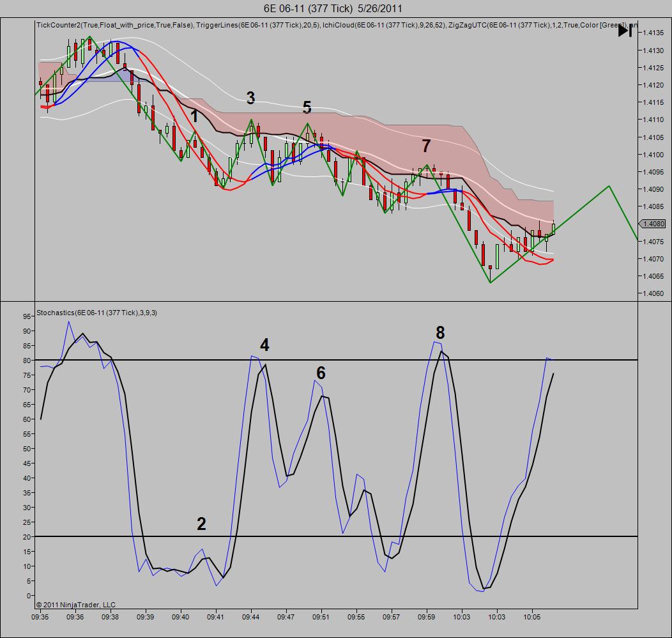
Task: Click the 09:59 time axis label
Action: pyautogui.click(x=427, y=618)
